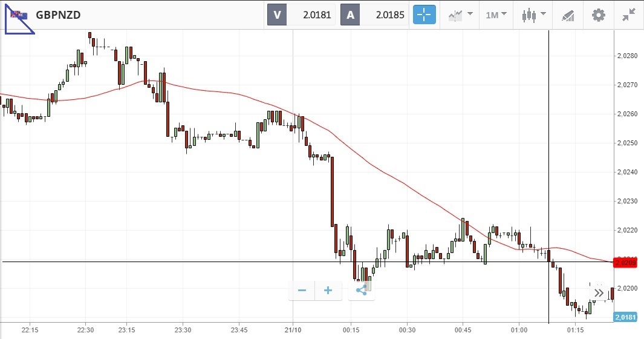The width and height of the screenshot is (644, 339).
Task: Zoom out using the minus button
Action: coord(302,291)
